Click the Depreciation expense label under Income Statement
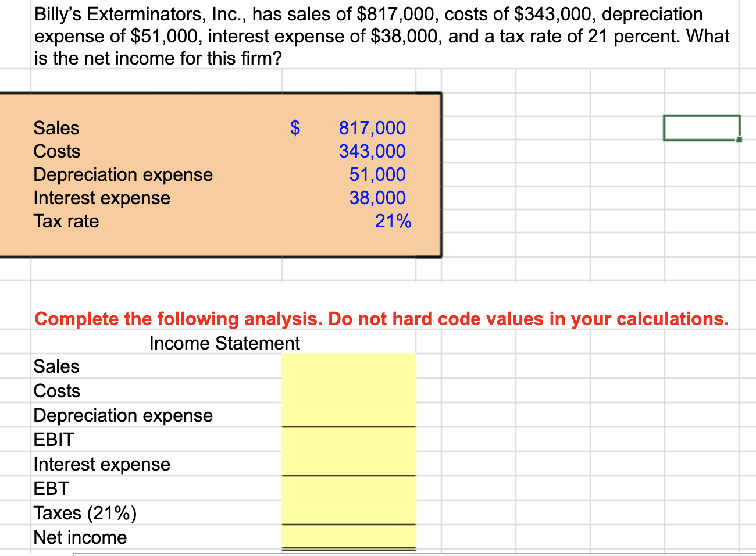 123,415
